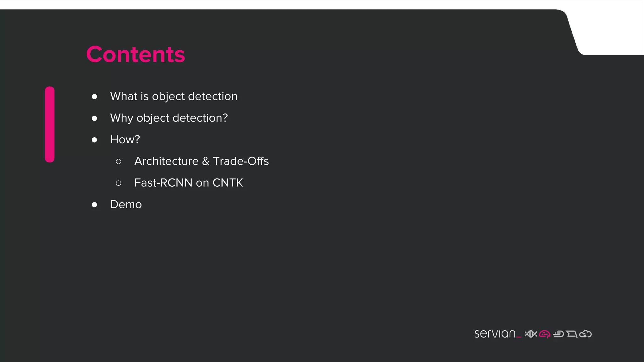Click the DNA helix icon in footer

pyautogui.click(x=531, y=334)
